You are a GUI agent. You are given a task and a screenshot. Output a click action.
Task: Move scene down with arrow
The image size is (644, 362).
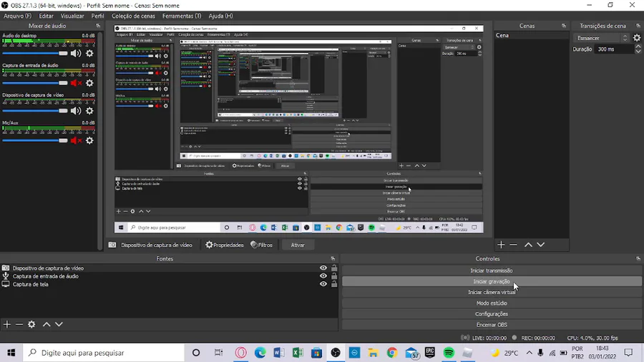tap(541, 245)
